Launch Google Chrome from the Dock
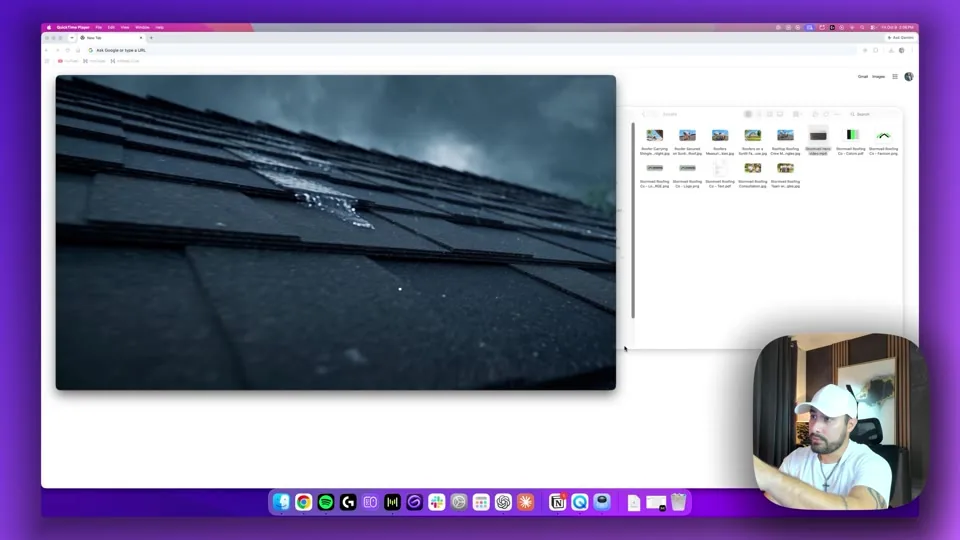Viewport: 960px width, 540px height. [x=303, y=502]
